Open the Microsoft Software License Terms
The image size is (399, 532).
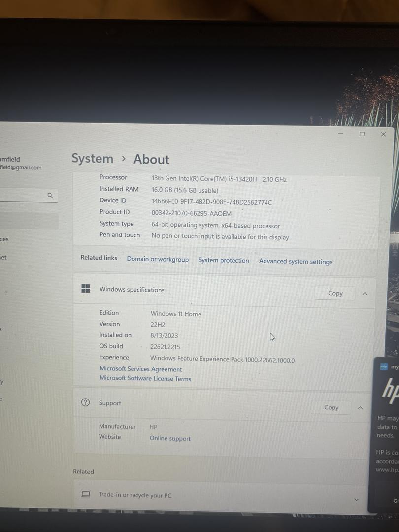click(145, 378)
